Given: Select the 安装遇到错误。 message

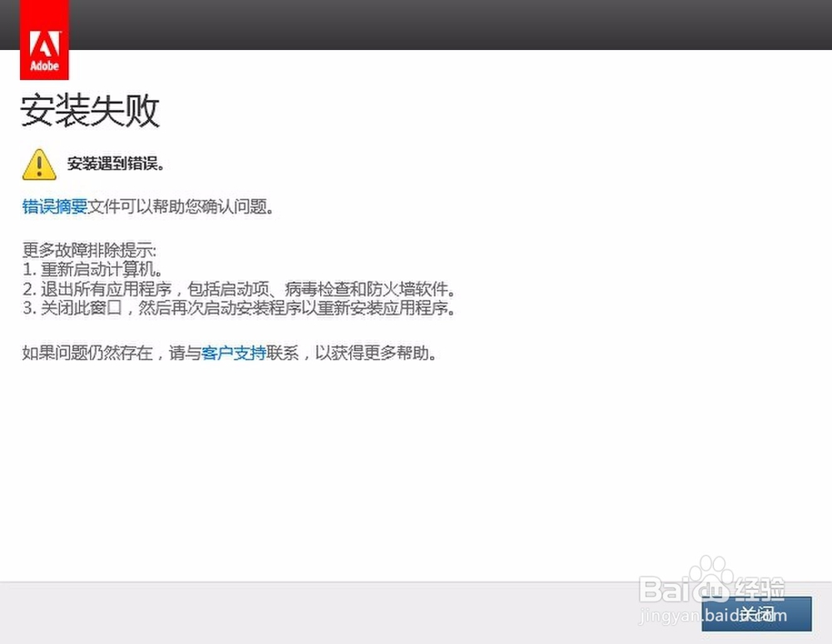Looking at the screenshot, I should (116, 163).
